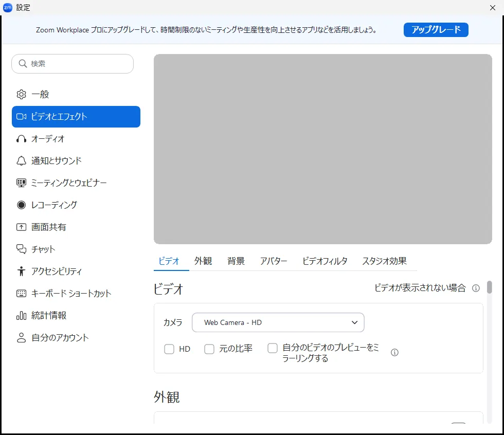The height and width of the screenshot is (435, 504).
Task: Switch to the 外観 tab
Action: [x=203, y=261]
